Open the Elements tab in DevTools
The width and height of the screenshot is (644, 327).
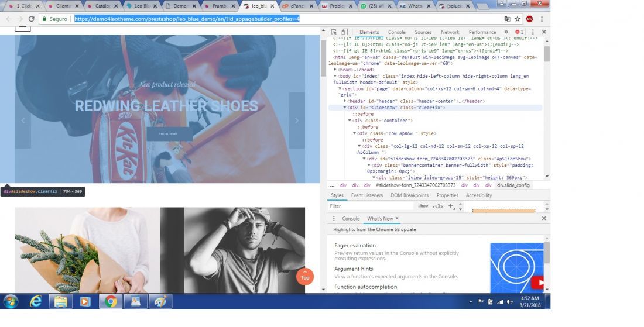[x=369, y=32]
